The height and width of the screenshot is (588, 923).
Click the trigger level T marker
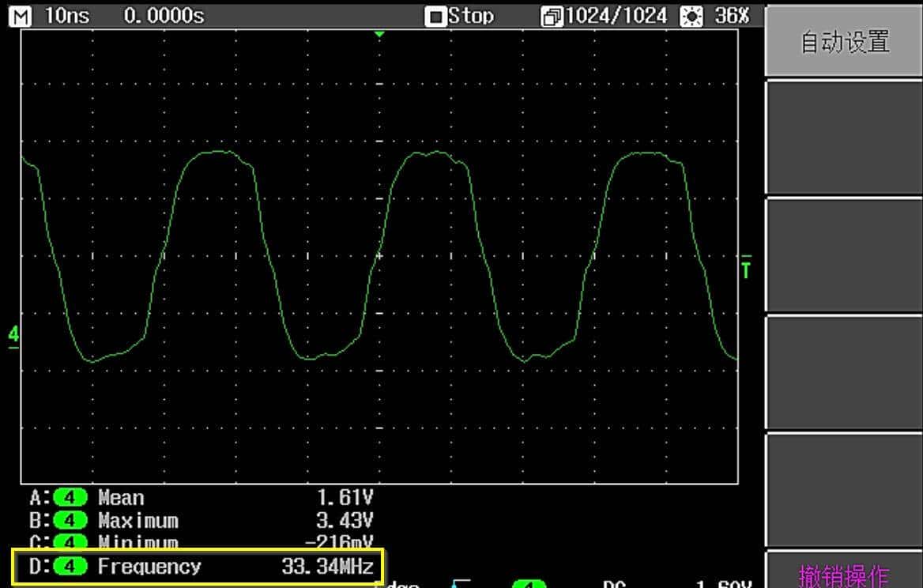(746, 269)
